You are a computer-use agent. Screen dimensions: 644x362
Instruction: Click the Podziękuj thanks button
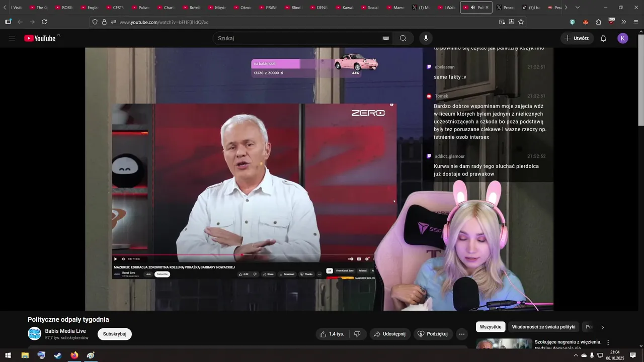coord(433,334)
